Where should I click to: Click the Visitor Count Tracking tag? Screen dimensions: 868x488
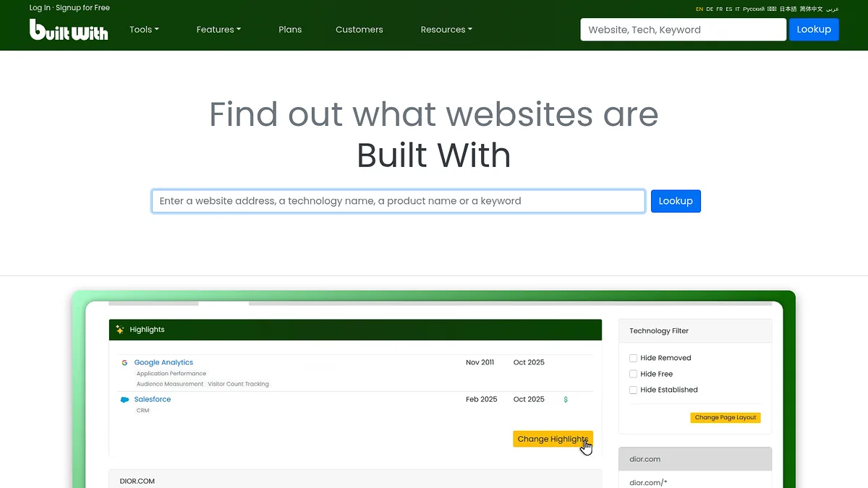(x=238, y=384)
